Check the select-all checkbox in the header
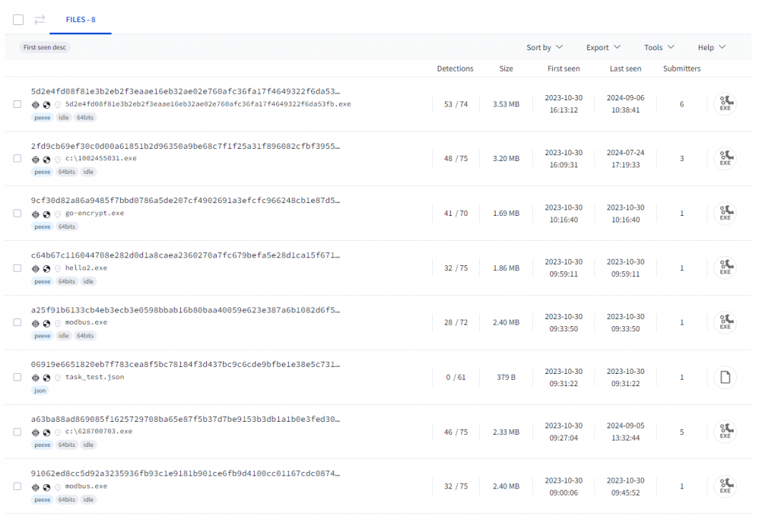This screenshot has height=532, width=759. 17,20
